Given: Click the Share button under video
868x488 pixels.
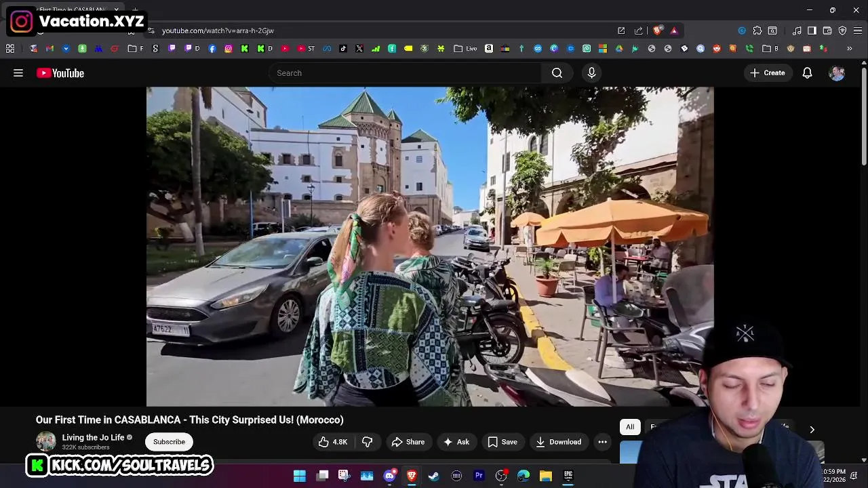Looking at the screenshot, I should (408, 442).
